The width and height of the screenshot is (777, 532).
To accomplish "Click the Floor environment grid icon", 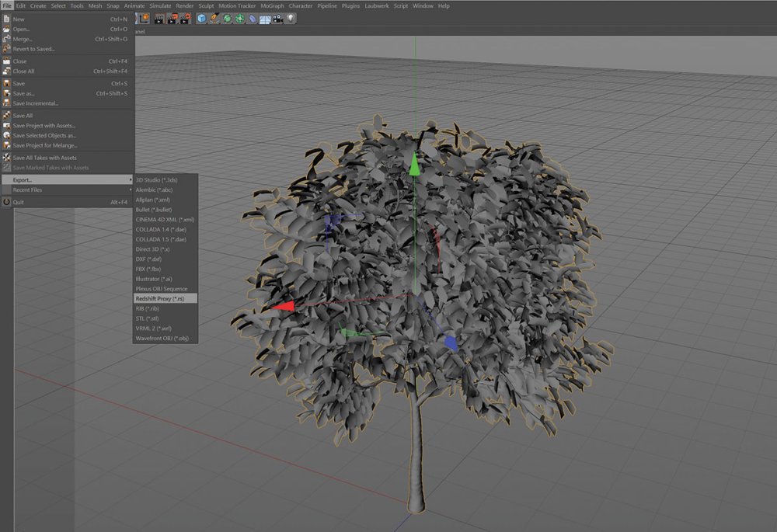I will coord(265,19).
